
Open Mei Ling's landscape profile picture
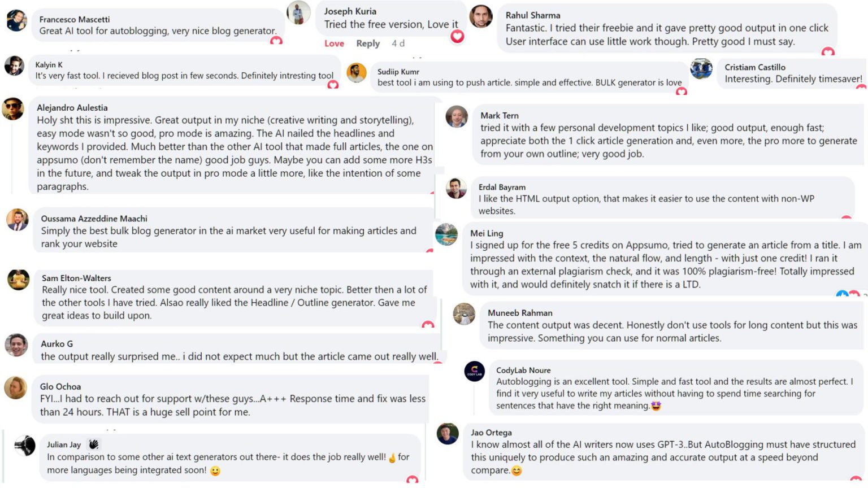point(446,234)
